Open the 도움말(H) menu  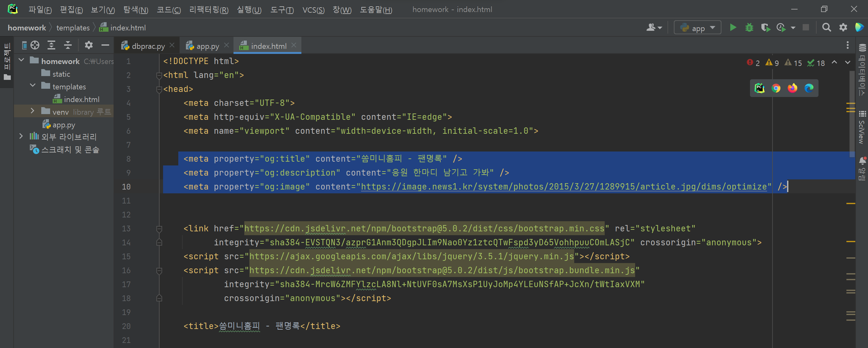click(x=376, y=10)
